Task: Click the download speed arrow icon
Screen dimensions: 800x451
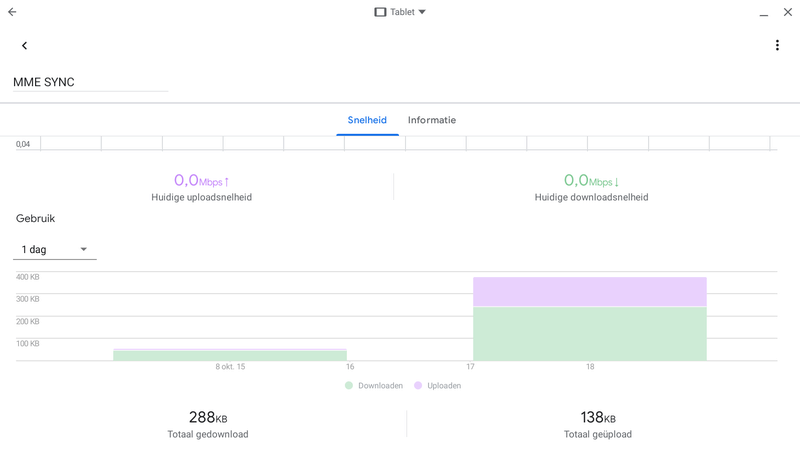Action: tap(617, 182)
